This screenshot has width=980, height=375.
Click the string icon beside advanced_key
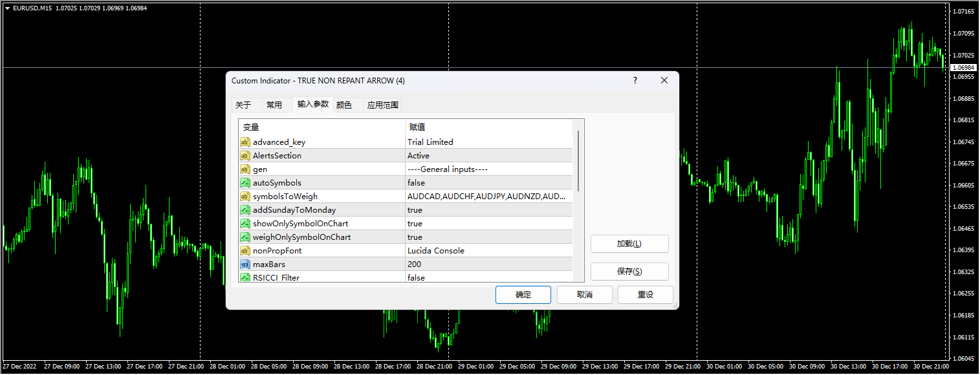point(245,142)
